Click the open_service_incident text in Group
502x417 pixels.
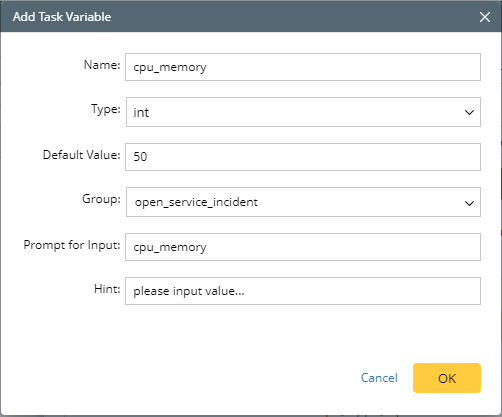(196, 202)
